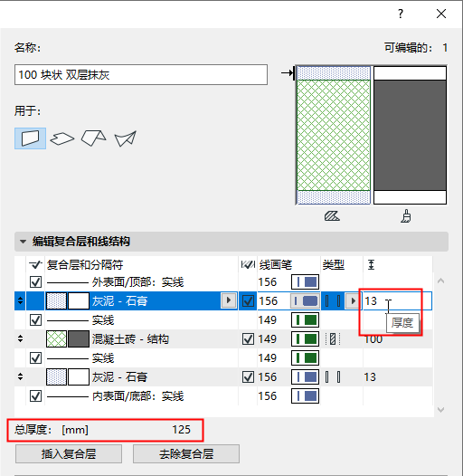Click the thickness field showing 13
The width and height of the screenshot is (463, 476).
click(397, 301)
